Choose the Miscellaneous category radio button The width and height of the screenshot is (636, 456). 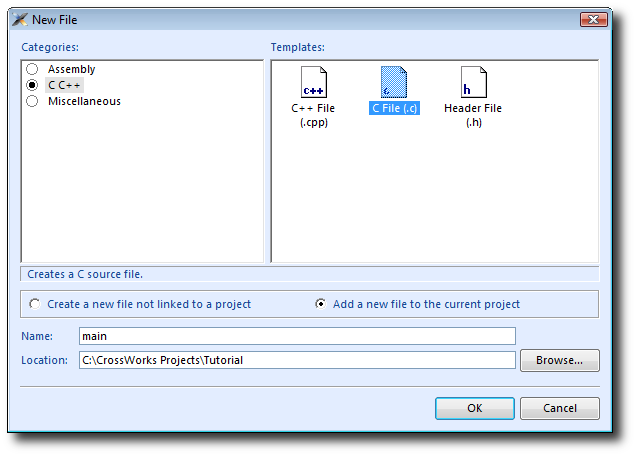[x=33, y=101]
